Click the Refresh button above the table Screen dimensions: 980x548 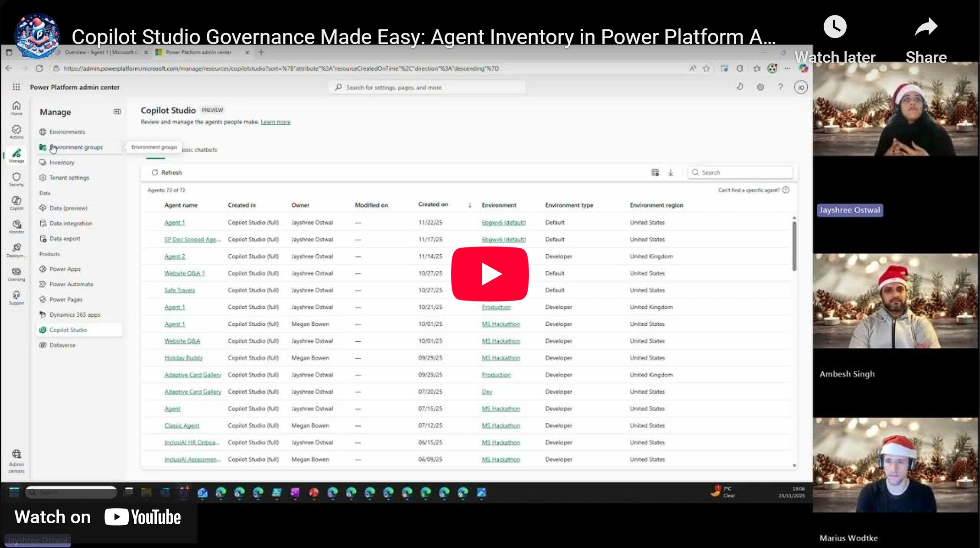coord(167,173)
